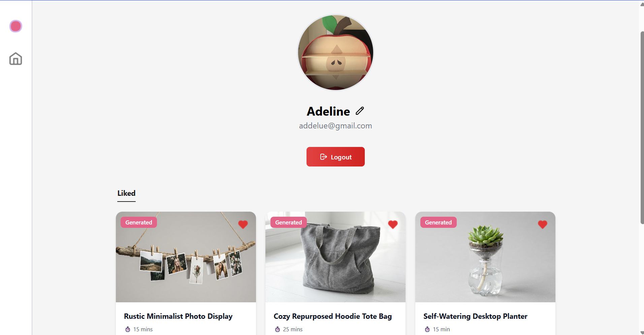The width and height of the screenshot is (644, 335).
Task: Click Generated badge on tote bag card
Action: tap(289, 222)
